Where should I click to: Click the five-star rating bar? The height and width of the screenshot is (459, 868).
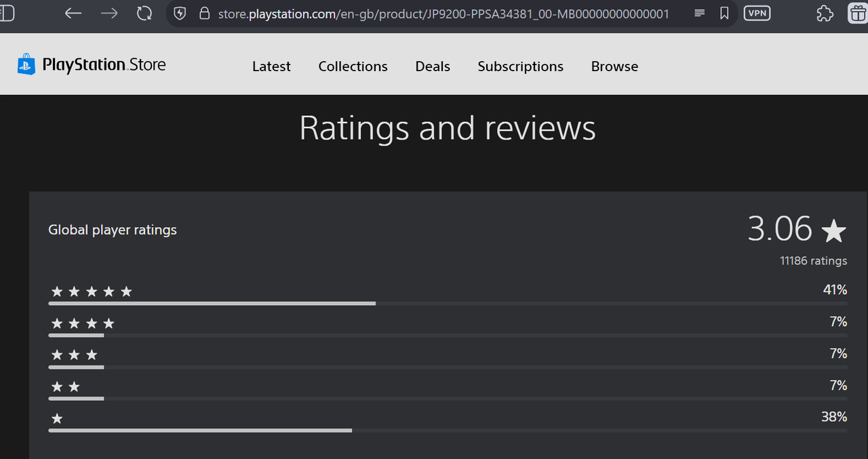(x=448, y=304)
